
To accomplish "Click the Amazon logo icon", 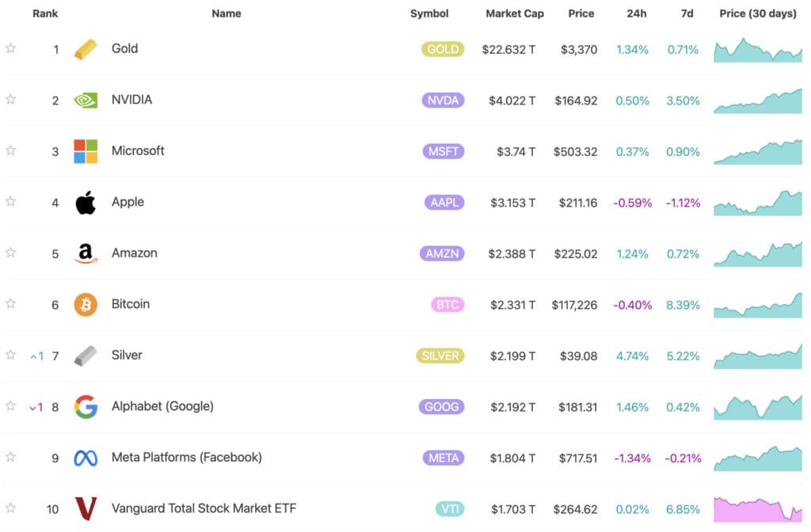I will pyautogui.click(x=86, y=253).
